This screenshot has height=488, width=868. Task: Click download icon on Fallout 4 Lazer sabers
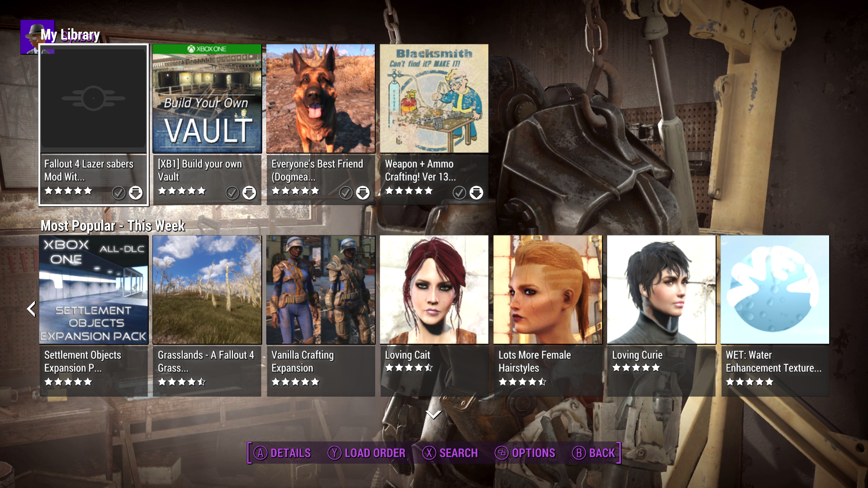(x=136, y=193)
